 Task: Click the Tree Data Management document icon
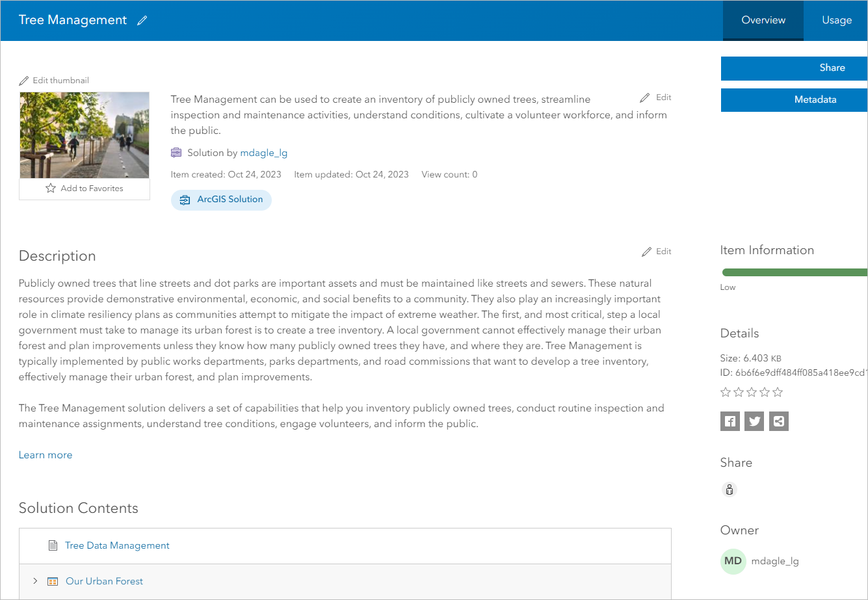click(53, 545)
